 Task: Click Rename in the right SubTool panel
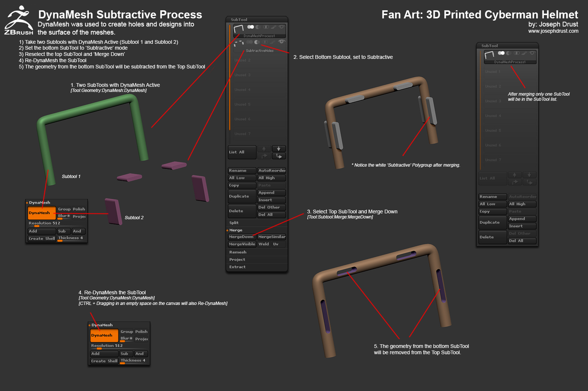coord(493,197)
